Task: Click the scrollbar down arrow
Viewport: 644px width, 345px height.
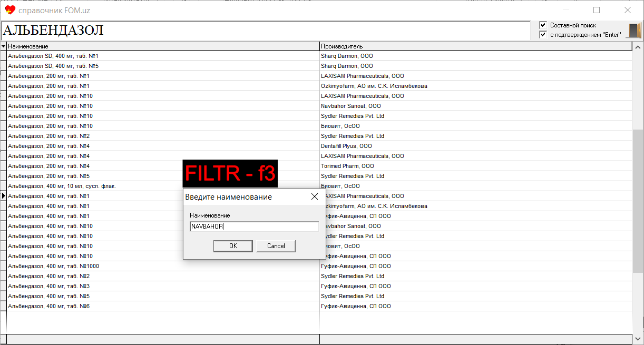Action: pyautogui.click(x=638, y=338)
